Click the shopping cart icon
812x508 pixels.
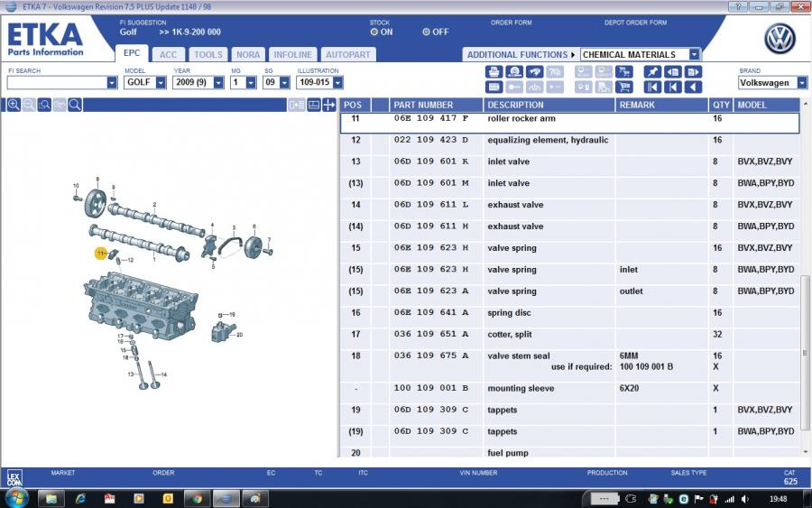(624, 88)
